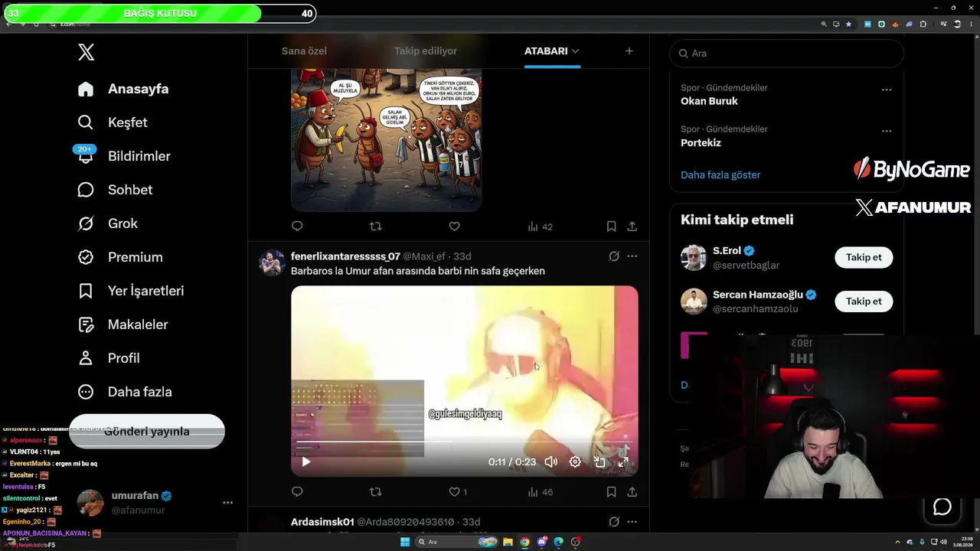This screenshot has height=551, width=980.
Task: Bookmark the fenerlixantaresssss_07 video post
Action: pos(611,492)
